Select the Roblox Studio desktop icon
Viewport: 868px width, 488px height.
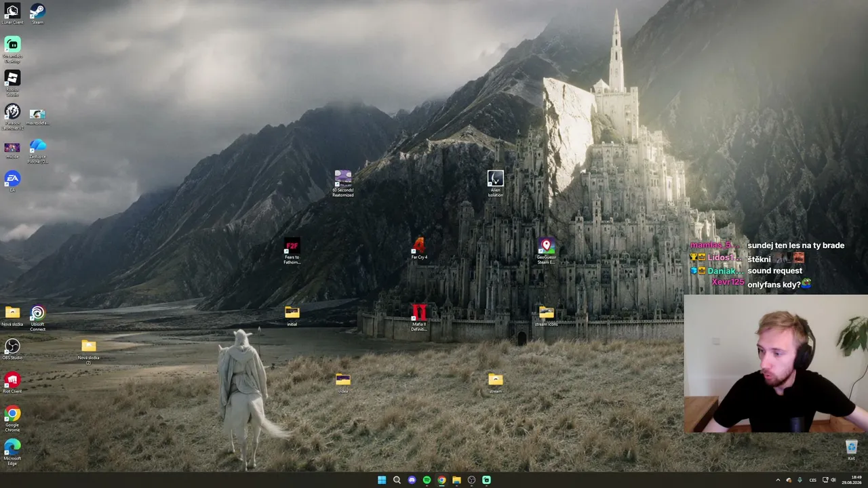(12, 83)
